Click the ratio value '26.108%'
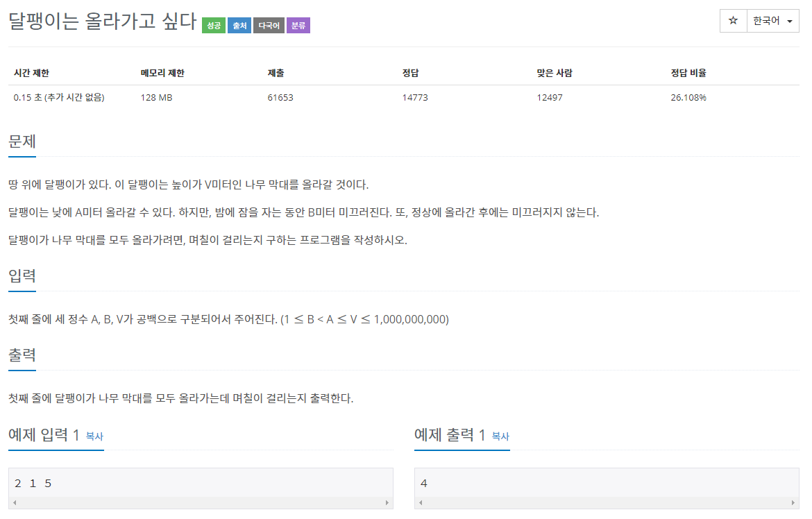This screenshot has height=519, width=812. pos(688,97)
